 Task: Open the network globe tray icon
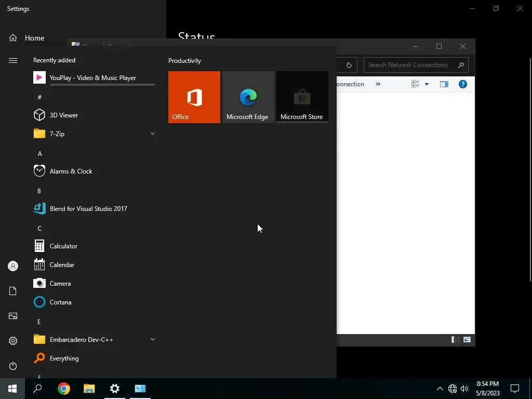(x=453, y=389)
